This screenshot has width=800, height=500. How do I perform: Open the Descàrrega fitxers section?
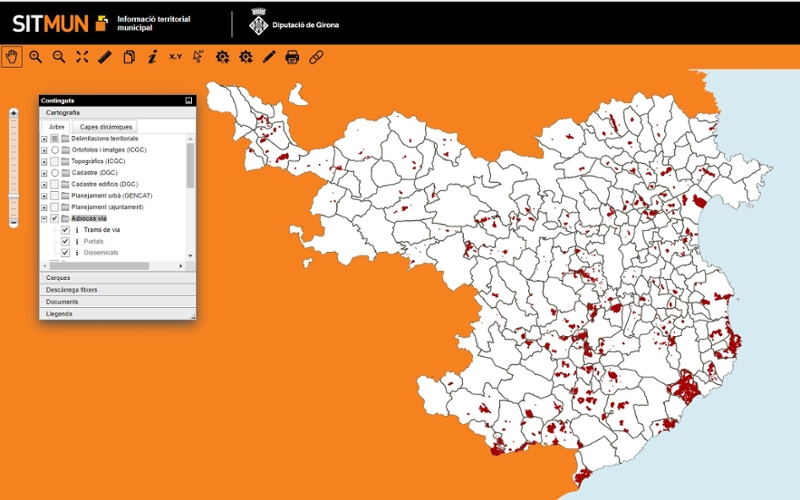(72, 289)
